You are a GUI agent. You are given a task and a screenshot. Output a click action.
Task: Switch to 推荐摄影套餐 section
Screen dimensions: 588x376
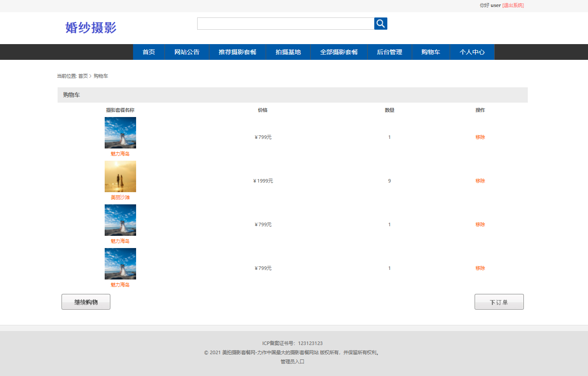pos(237,52)
